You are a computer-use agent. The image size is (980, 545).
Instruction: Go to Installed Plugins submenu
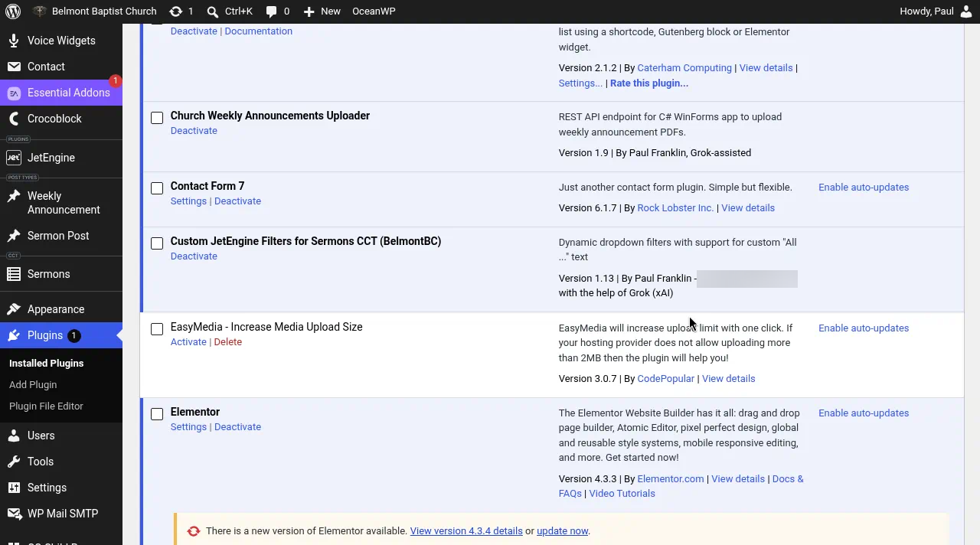[46, 364]
